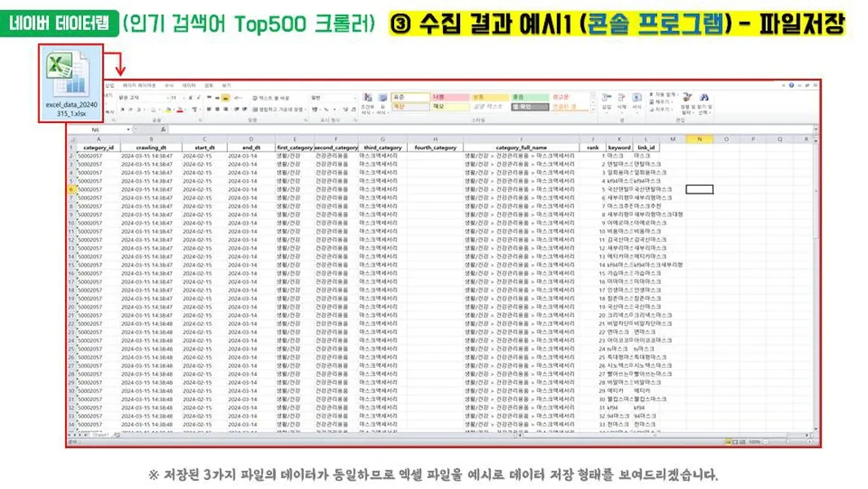Open the font name combo box
The width and height of the screenshot is (868, 489).
(x=142, y=98)
